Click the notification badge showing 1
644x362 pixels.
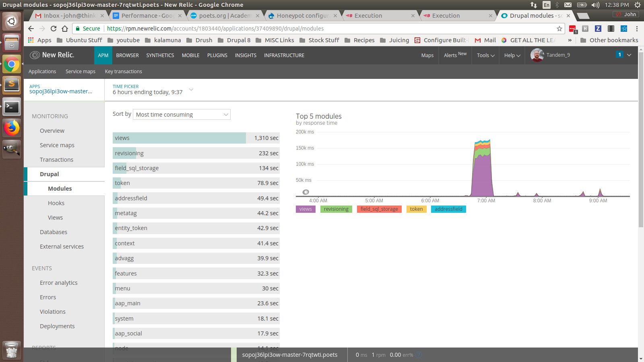point(619,55)
